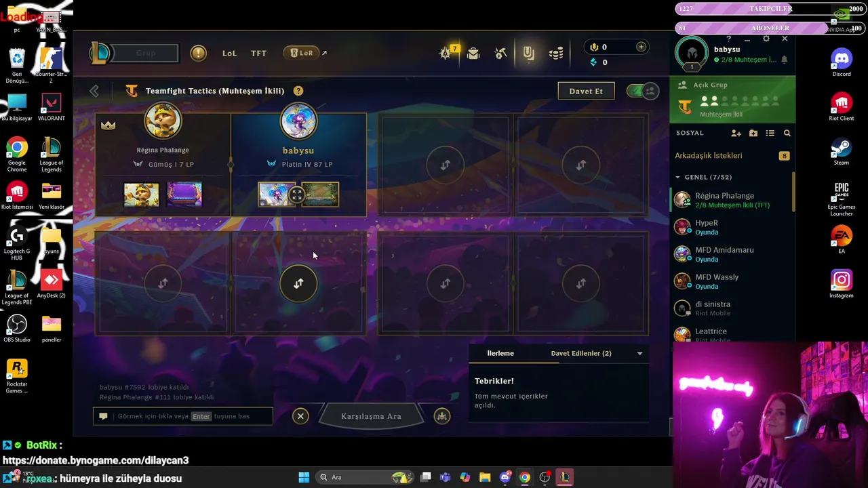Open the Discord desktop shortcut

(x=842, y=62)
